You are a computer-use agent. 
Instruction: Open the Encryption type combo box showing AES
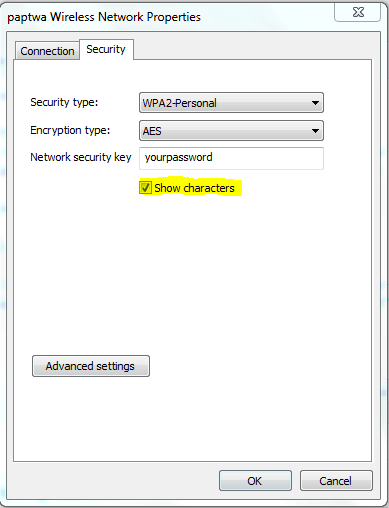point(231,131)
